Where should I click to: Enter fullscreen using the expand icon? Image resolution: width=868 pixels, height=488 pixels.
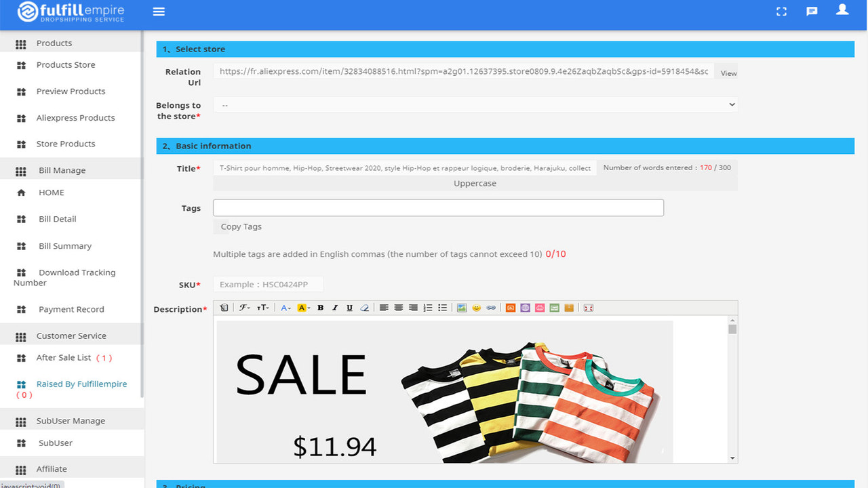tap(781, 11)
